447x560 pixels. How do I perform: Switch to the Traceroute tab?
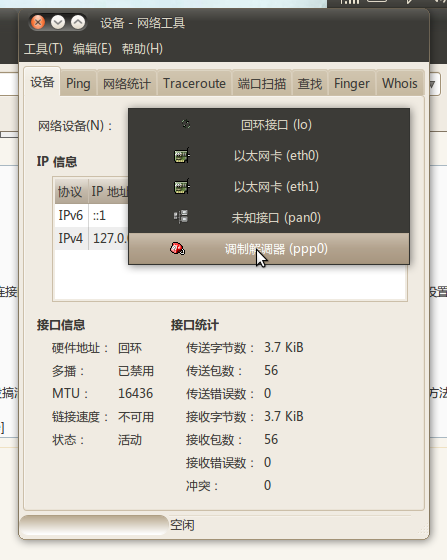[x=194, y=84]
